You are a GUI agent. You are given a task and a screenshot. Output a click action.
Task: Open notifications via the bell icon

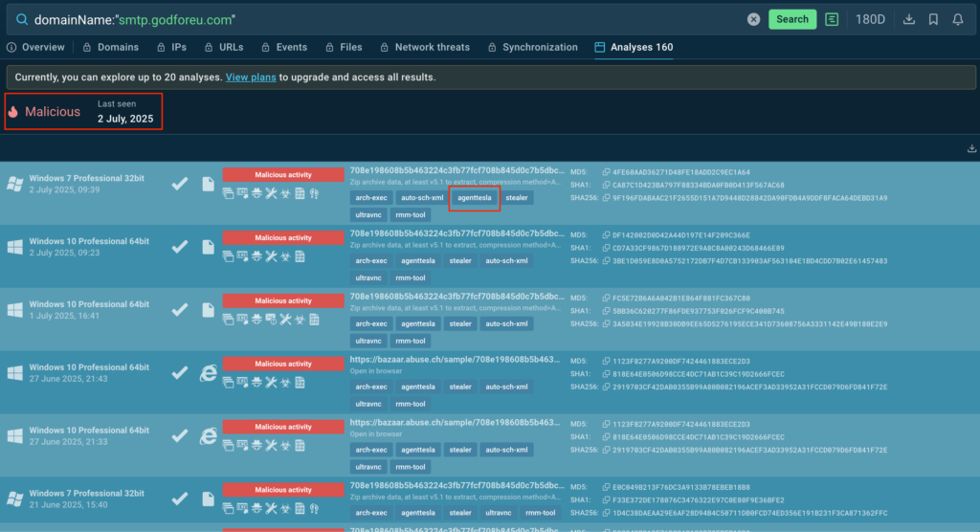pyautogui.click(x=958, y=19)
